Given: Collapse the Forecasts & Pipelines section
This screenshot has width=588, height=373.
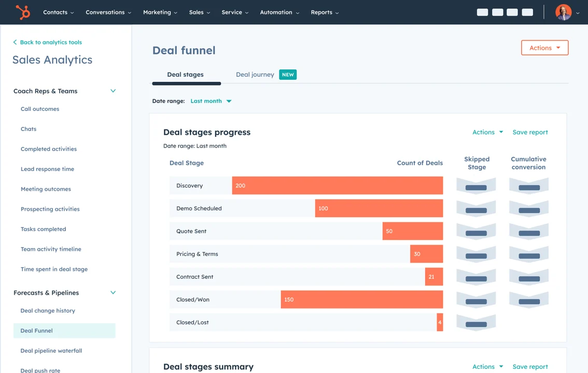Looking at the screenshot, I should point(113,293).
